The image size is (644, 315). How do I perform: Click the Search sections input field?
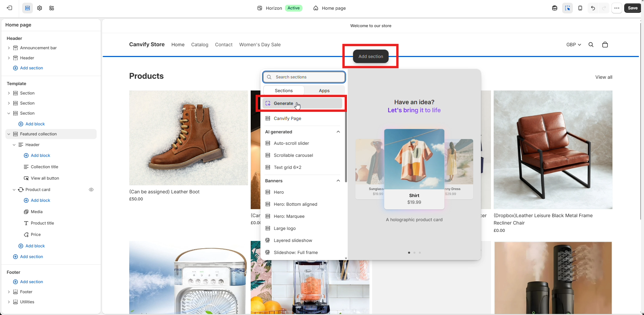coord(304,77)
